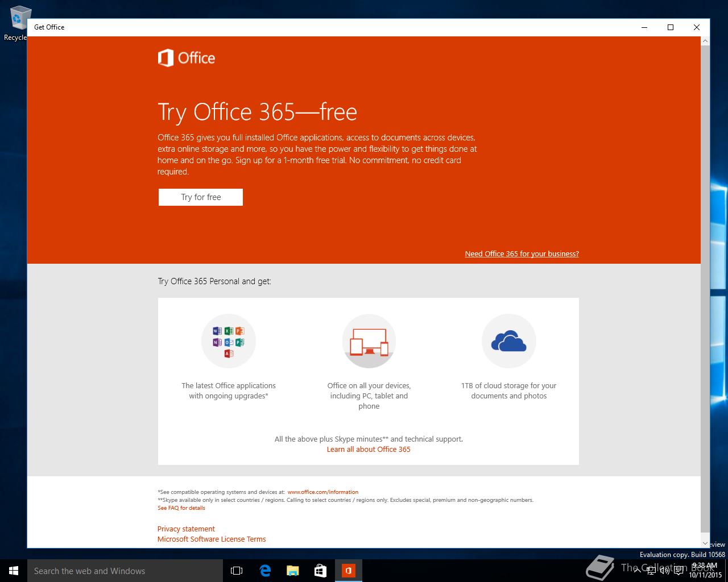Viewport: 728px width, 582px height.
Task: Close the Get Office window
Action: [x=697, y=27]
